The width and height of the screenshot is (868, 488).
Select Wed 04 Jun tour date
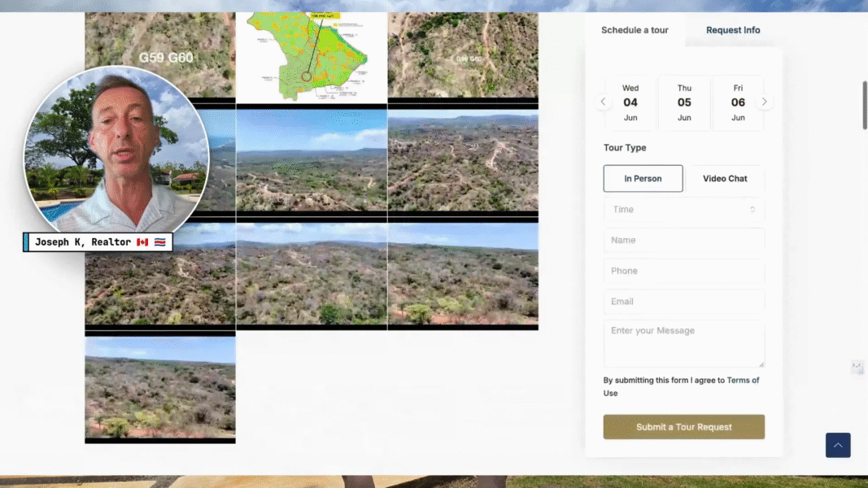pos(630,102)
